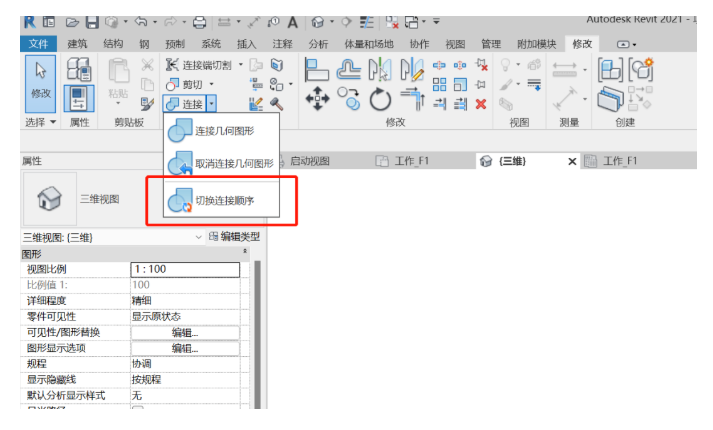Select Mirror - Draw Axis tool

coord(412,70)
